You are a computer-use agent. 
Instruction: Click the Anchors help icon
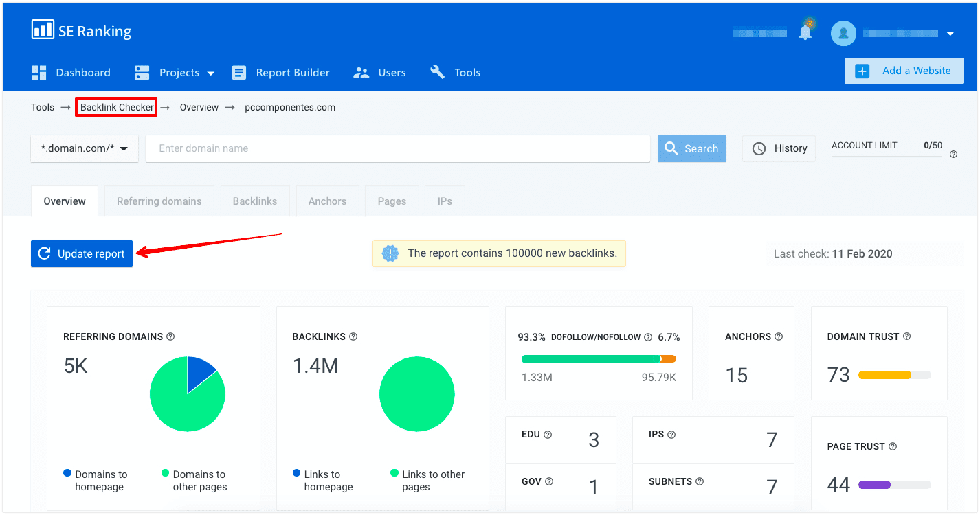point(779,336)
